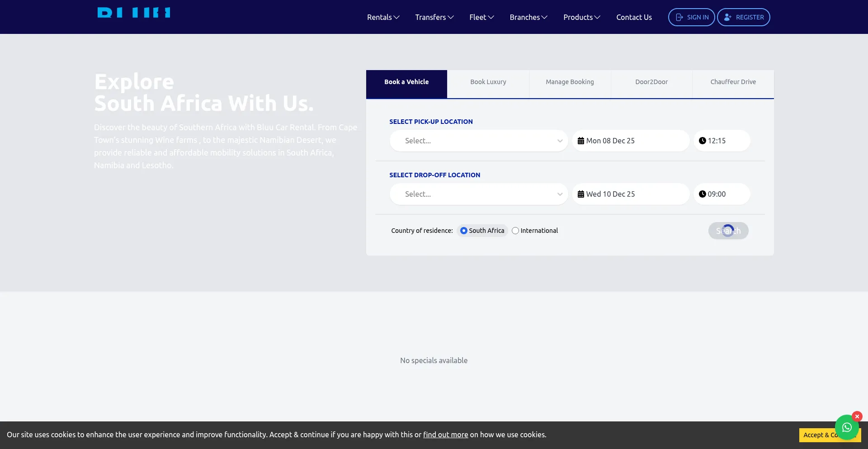Click the person icon next to REGISTER
Image resolution: width=868 pixels, height=449 pixels.
coord(727,17)
